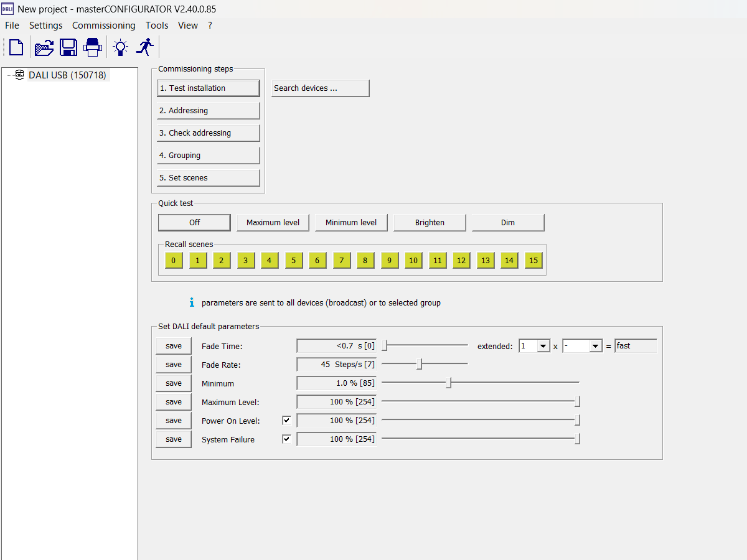Click the open project folder icon
The width and height of the screenshot is (747, 560).
44,47
